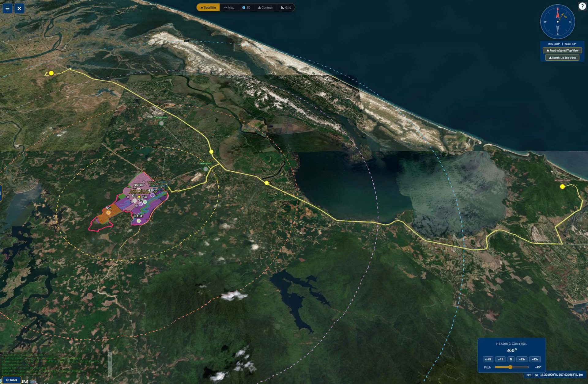Screen dimensions: 588x384
Task: Click the DVDH zone label
Action: coord(138,185)
